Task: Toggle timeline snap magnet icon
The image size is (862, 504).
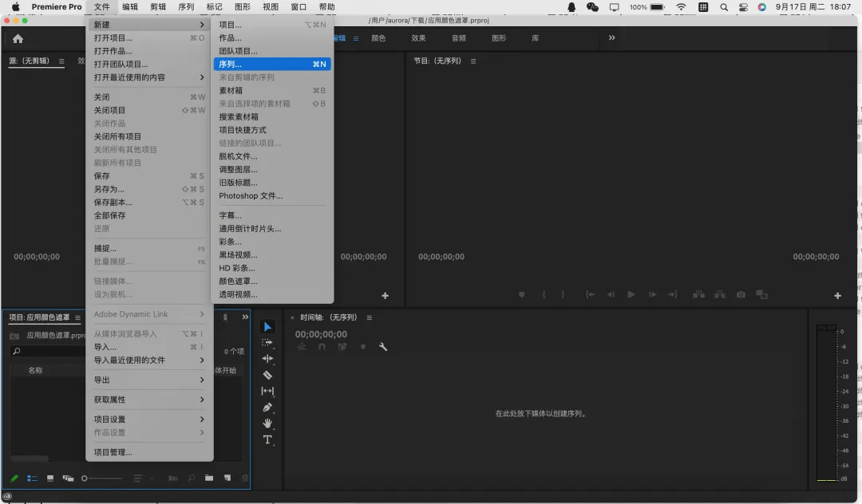Action: click(x=322, y=347)
